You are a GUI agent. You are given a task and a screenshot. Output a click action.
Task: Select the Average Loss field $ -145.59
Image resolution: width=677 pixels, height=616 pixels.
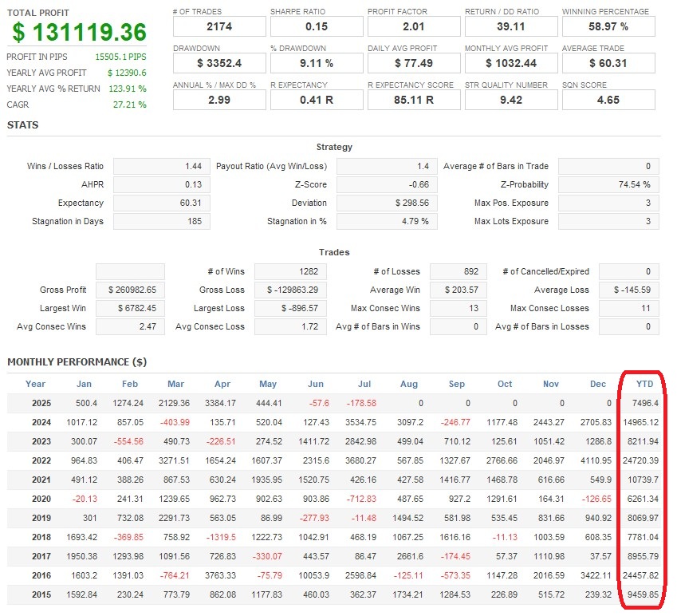point(629,290)
